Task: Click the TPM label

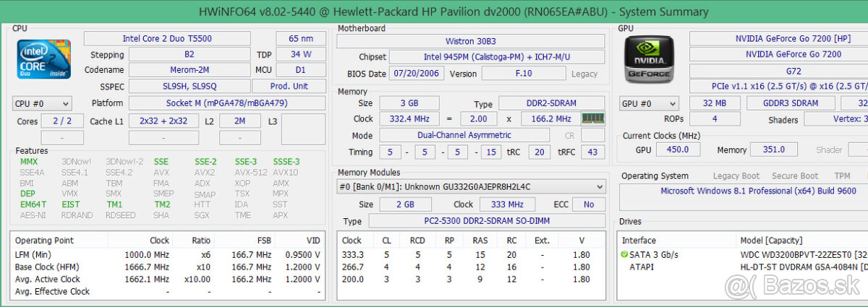Action: [842, 176]
